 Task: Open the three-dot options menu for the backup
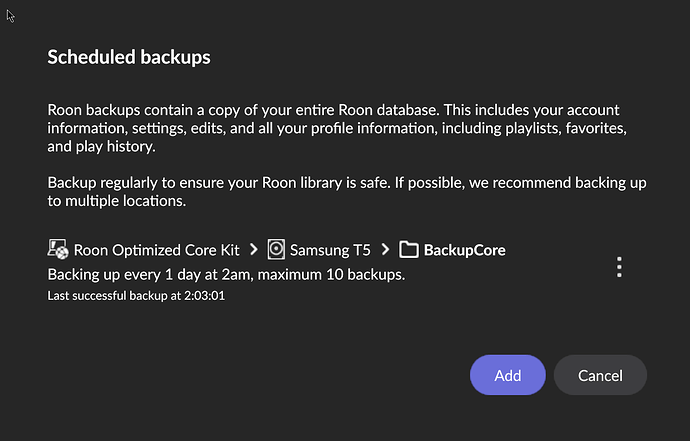click(619, 267)
